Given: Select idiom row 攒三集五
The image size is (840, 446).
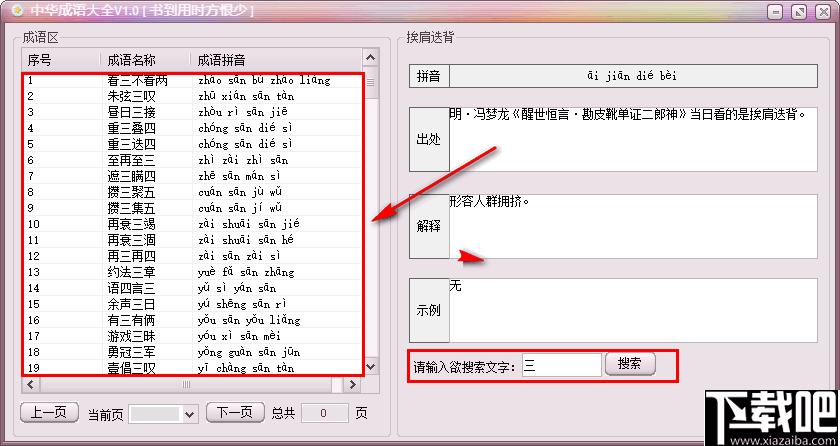Looking at the screenshot, I should pos(192,208).
